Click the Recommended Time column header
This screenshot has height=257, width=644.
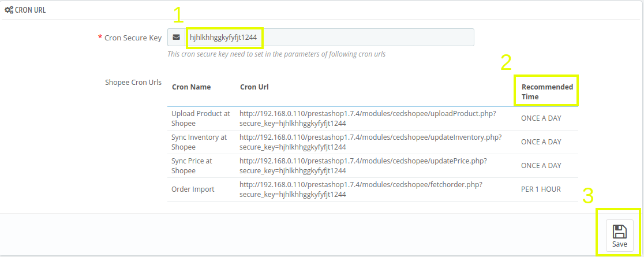coord(547,92)
